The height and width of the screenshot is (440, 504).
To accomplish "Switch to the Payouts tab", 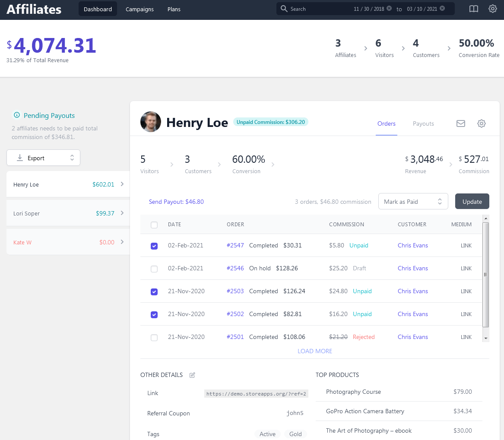I will click(423, 123).
